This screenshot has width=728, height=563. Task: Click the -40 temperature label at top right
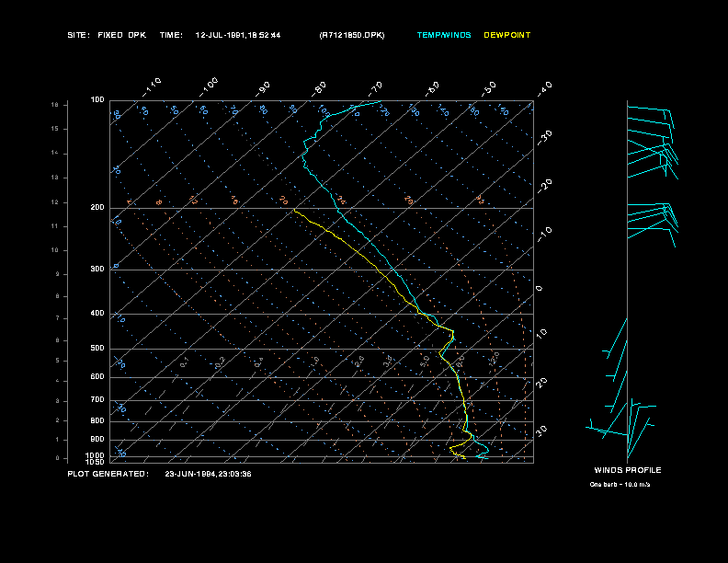(544, 87)
